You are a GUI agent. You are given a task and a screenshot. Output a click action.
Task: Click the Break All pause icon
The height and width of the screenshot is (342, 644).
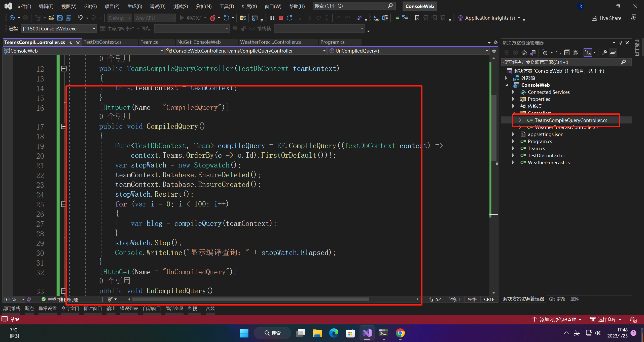point(272,18)
